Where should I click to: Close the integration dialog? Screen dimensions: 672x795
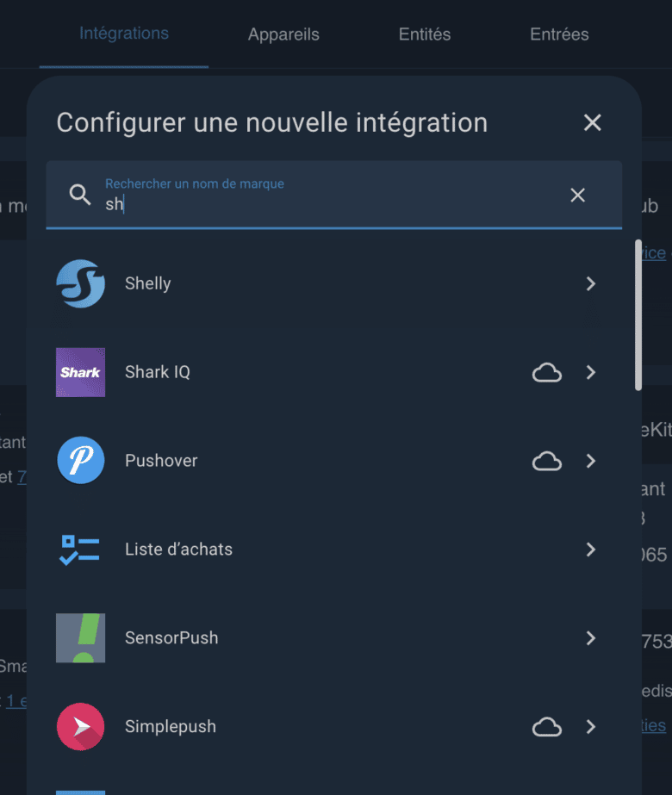coord(592,122)
